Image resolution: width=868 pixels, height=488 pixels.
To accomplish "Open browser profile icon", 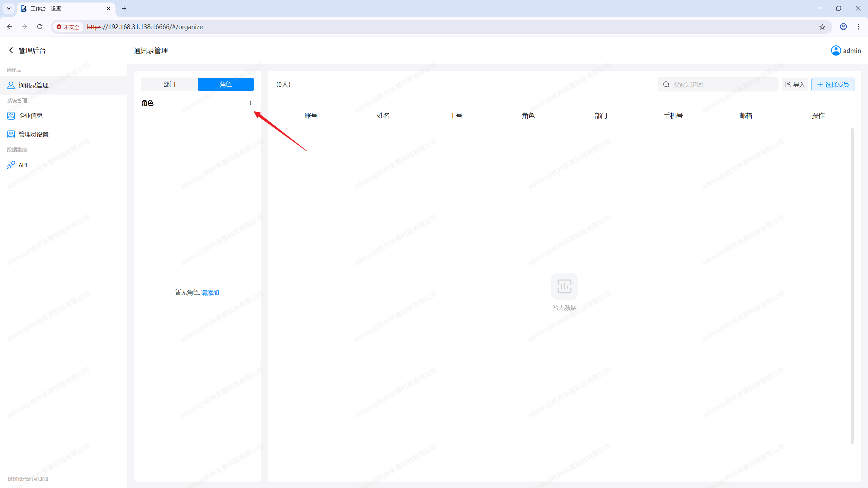I will (843, 27).
